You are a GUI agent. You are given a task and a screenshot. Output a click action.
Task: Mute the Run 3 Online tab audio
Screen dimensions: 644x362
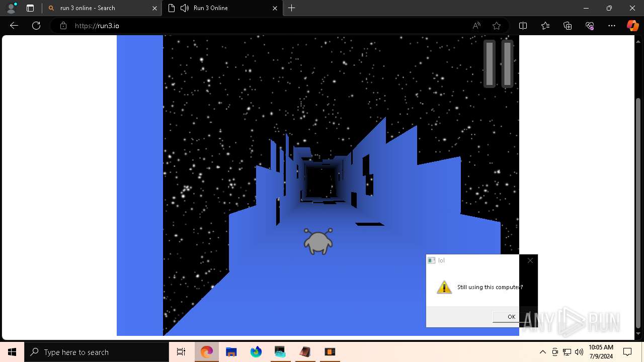coord(185,8)
